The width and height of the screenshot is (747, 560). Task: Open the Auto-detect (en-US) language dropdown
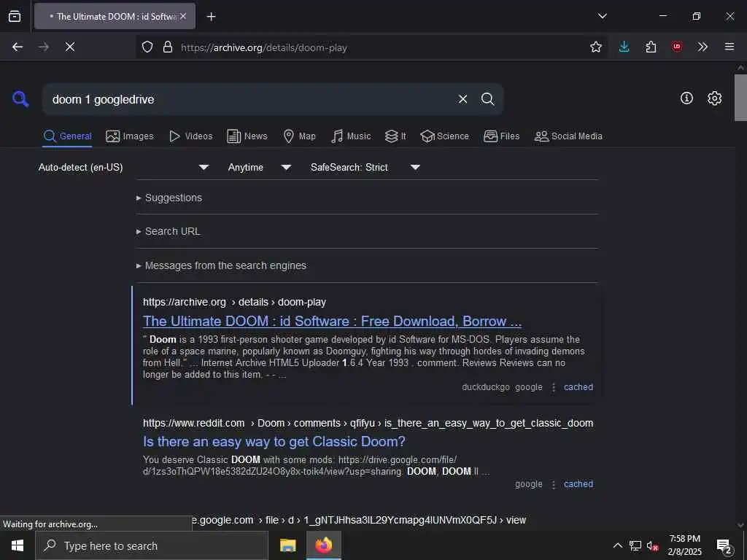(123, 167)
